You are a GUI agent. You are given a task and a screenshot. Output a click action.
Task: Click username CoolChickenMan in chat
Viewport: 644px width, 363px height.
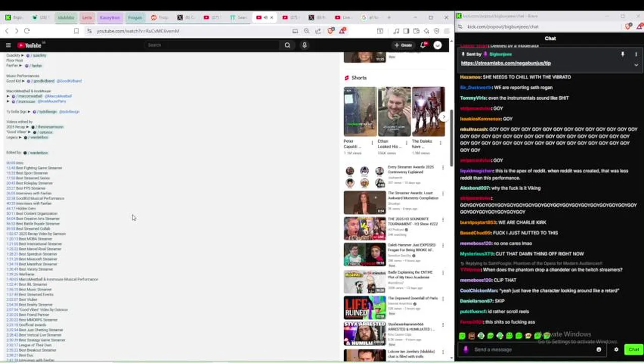tap(478, 290)
